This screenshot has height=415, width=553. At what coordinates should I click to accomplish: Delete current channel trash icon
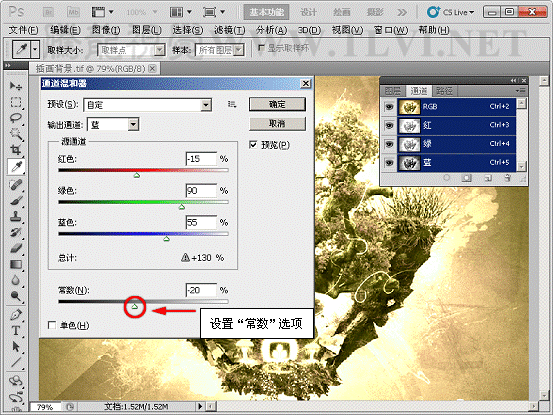(507, 178)
